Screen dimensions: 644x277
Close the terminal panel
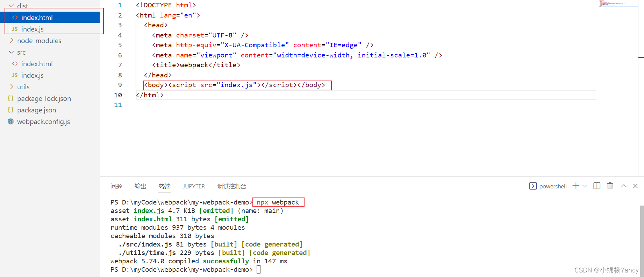click(636, 186)
